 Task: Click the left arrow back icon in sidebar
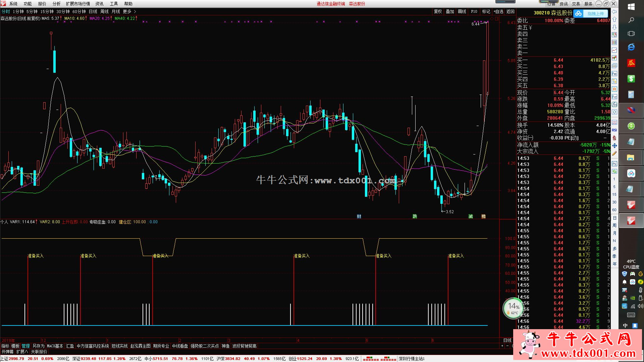[614, 12]
